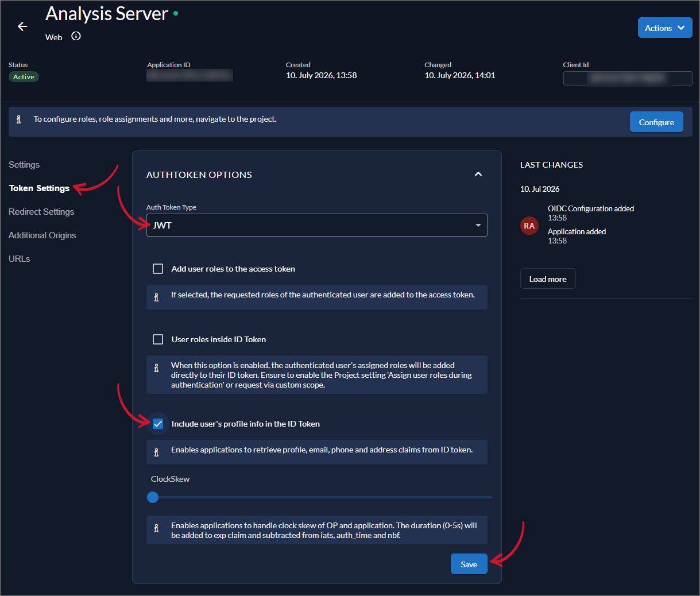Click the Client Id field
The image size is (700, 596).
tap(628, 78)
